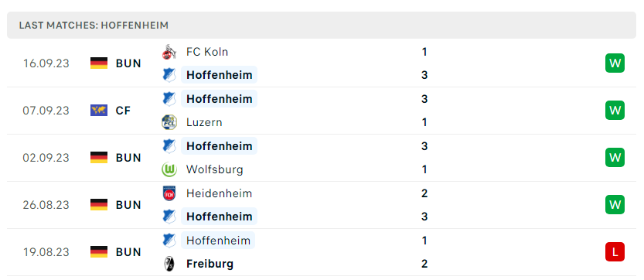Select highlighted Hoffenheim in the Heidenheim match
Viewport: 644px width, 280px height.
[x=220, y=217]
